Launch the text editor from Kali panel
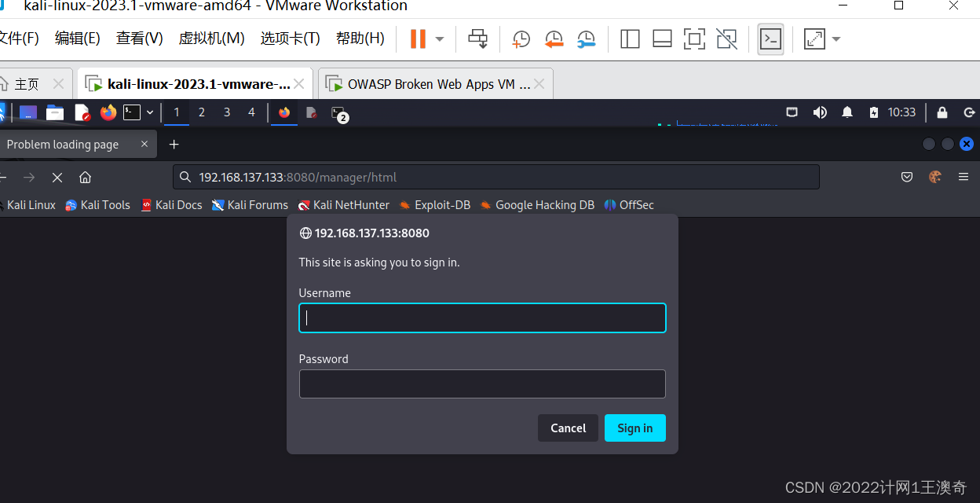 (x=82, y=112)
